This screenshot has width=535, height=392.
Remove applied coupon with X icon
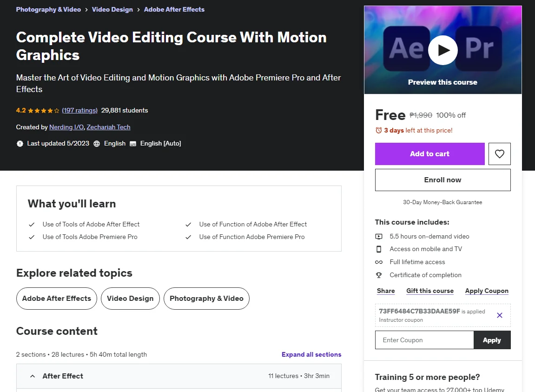pos(500,315)
